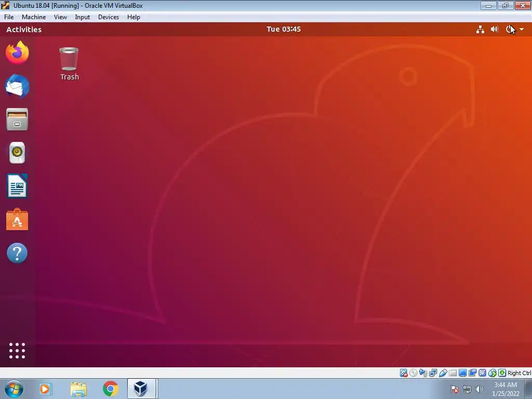Viewport: 532px width, 399px height.
Task: Click CPU virtualization indicator in status bar
Action: [482, 373]
